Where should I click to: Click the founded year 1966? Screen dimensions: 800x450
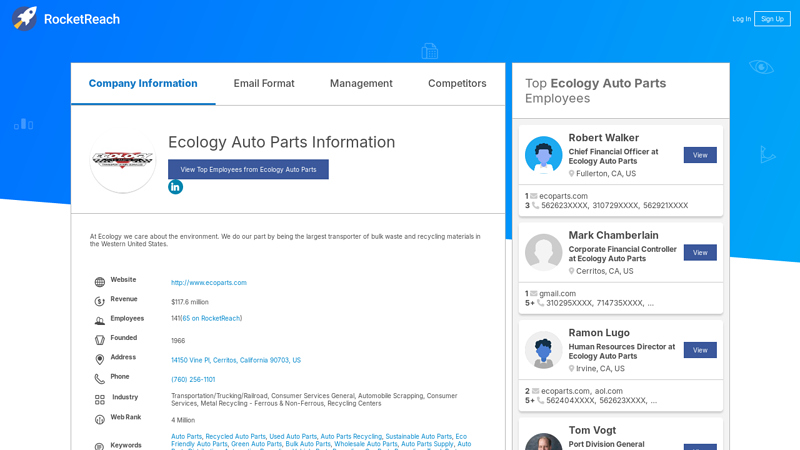click(x=178, y=341)
